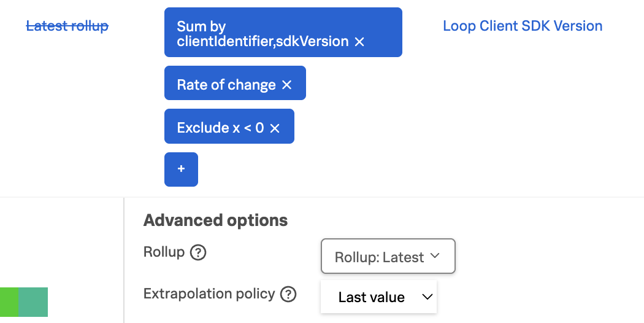The height and width of the screenshot is (323, 644).
Task: Edit the Exclude x < 0 chip
Action: 220,128
